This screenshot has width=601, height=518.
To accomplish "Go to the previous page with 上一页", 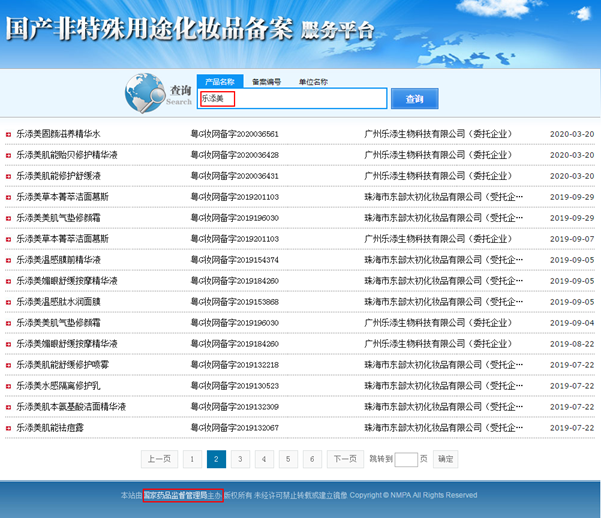I will coord(159,459).
